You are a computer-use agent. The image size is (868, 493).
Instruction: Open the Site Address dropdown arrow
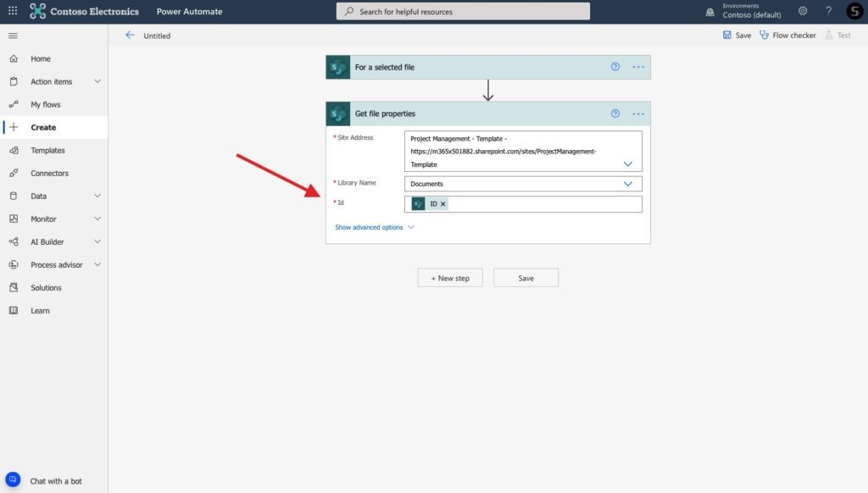[628, 163]
